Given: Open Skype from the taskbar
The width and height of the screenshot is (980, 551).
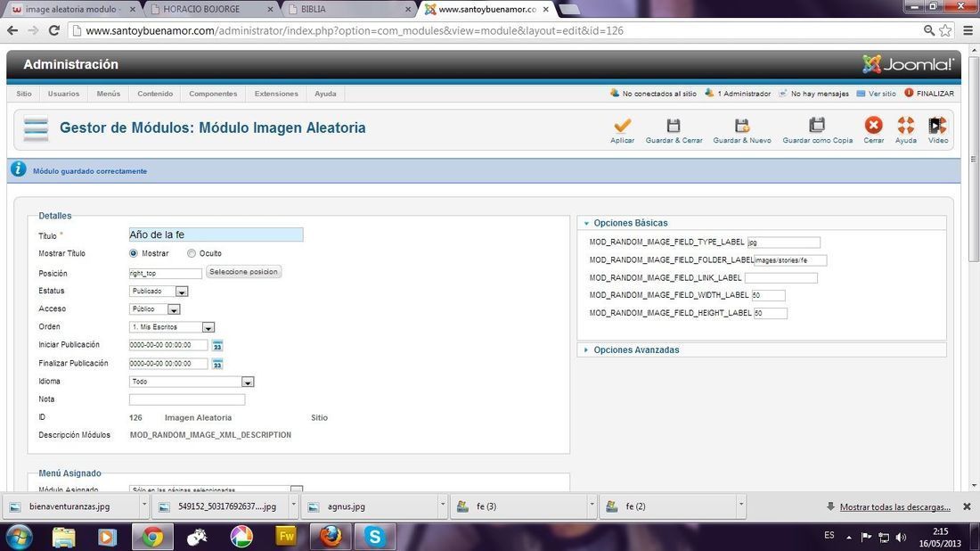Looking at the screenshot, I should [x=375, y=537].
